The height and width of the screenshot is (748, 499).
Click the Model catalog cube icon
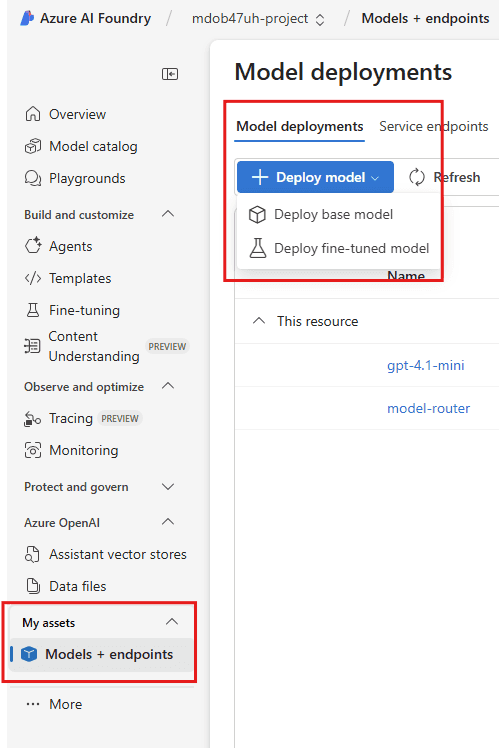tap(32, 146)
